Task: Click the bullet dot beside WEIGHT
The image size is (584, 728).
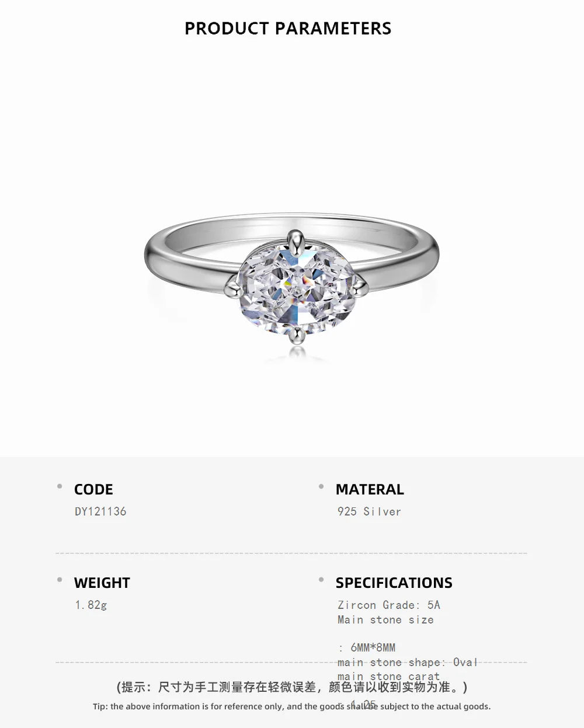Action: (x=60, y=580)
